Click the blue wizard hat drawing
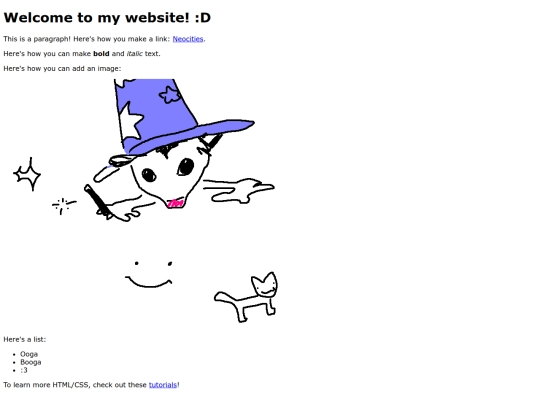The image size is (540, 405). 179,115
